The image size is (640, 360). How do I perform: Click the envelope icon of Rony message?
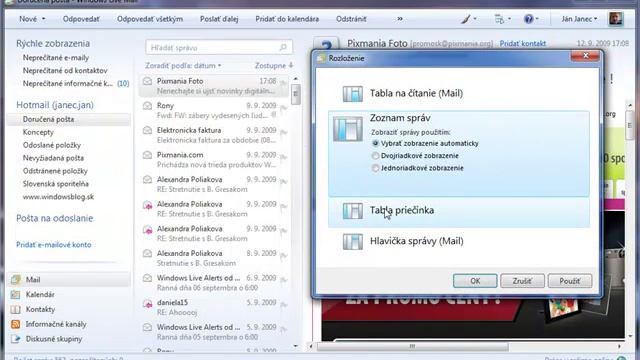(x=147, y=106)
